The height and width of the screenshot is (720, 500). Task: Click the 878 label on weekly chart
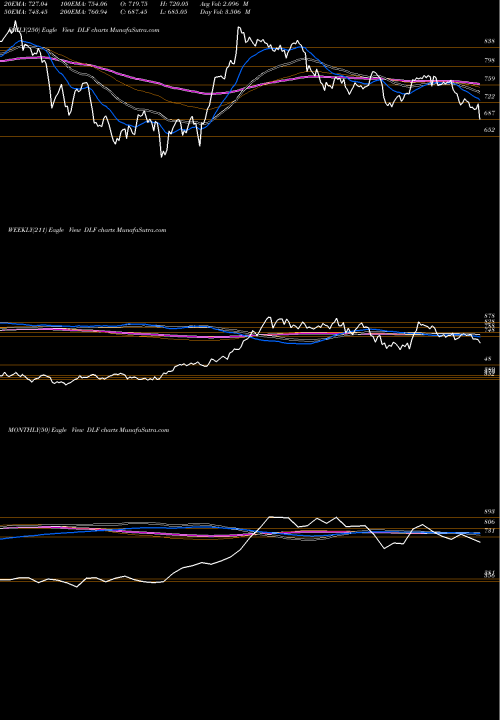pos(489,316)
